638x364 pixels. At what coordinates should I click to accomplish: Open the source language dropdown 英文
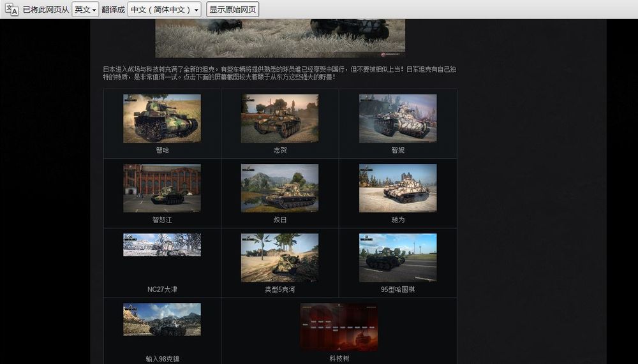[x=85, y=10]
